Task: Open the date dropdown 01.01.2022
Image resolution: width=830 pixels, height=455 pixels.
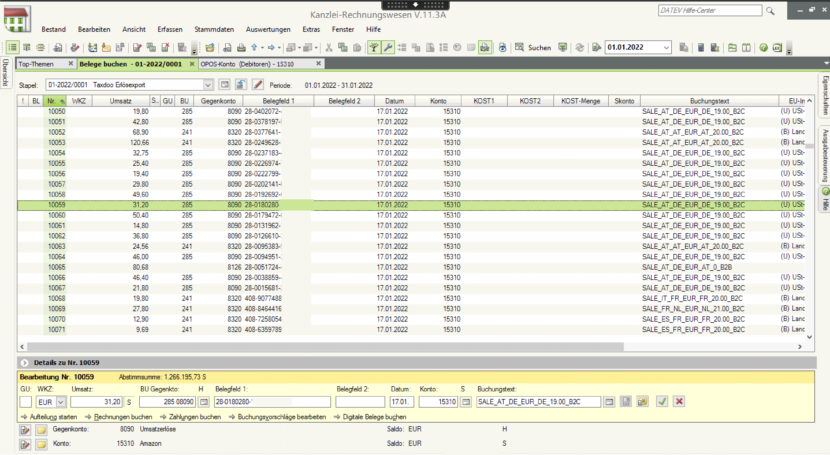Action: (666, 48)
